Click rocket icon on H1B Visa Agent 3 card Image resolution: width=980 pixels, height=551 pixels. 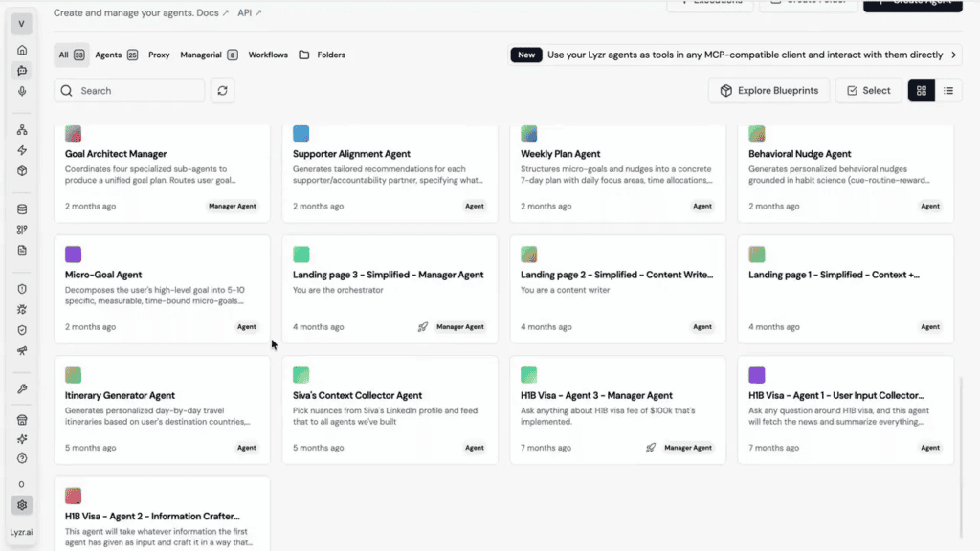coord(651,448)
